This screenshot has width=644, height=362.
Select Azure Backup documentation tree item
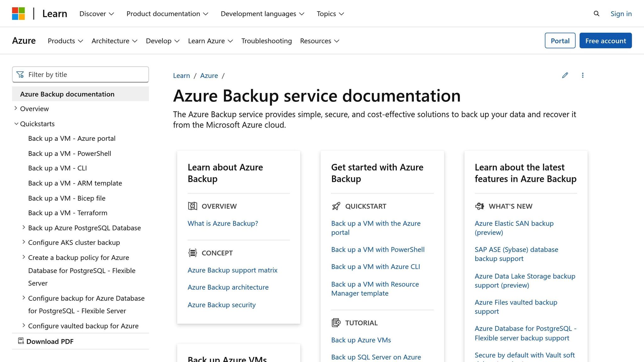click(x=80, y=94)
